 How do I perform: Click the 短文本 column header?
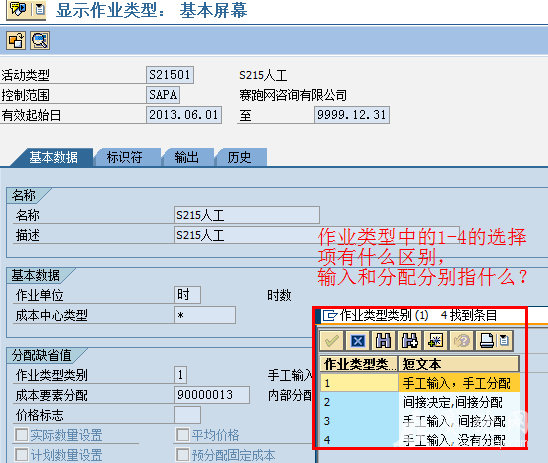click(459, 364)
